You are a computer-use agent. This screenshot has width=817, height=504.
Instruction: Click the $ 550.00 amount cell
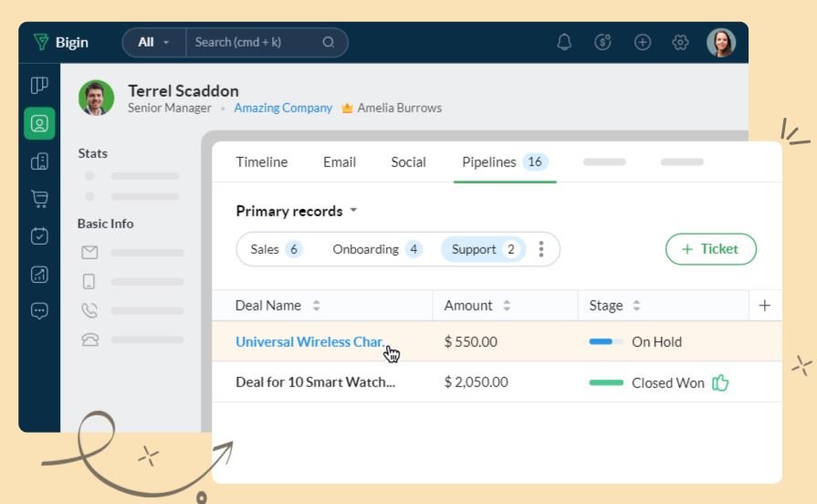(x=470, y=341)
